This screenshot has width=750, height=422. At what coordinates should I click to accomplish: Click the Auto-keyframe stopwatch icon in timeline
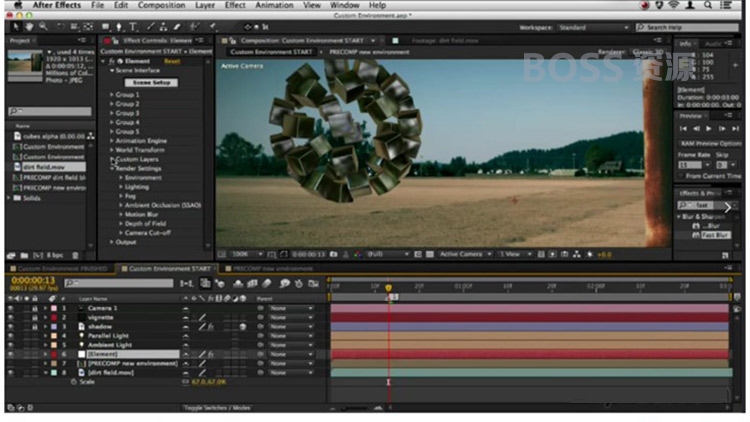coord(299,284)
